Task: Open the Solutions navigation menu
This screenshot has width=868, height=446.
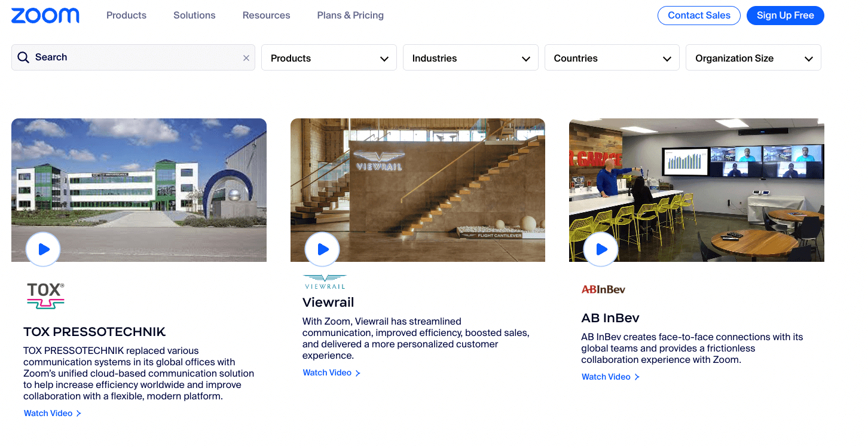Action: (194, 16)
